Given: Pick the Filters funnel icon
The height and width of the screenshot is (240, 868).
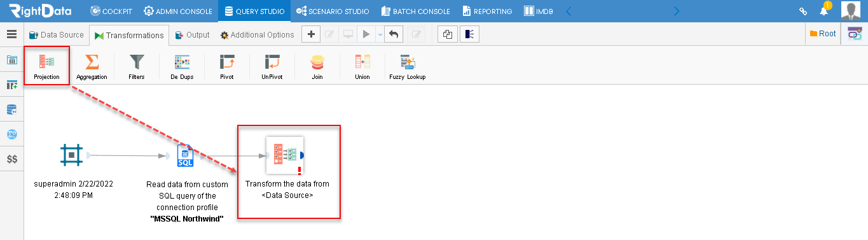Looking at the screenshot, I should (137, 62).
